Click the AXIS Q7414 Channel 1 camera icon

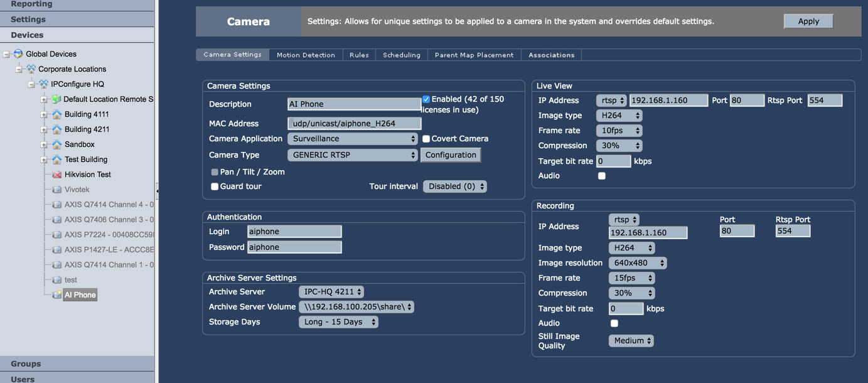coord(57,265)
